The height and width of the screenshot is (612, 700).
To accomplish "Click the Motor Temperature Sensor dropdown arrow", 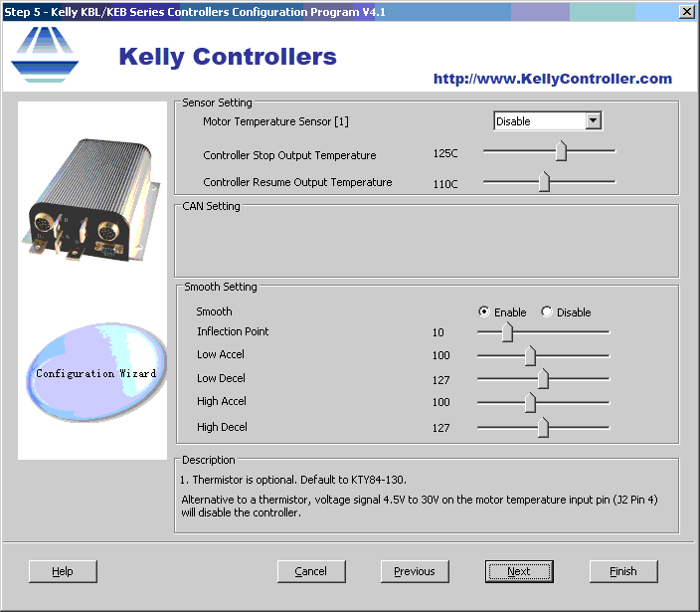I will 594,121.
